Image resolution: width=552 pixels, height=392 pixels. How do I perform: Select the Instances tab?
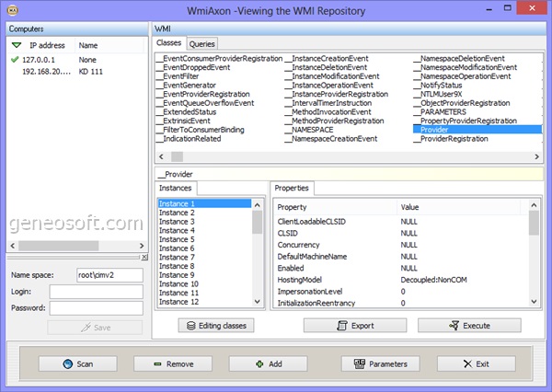(x=176, y=188)
